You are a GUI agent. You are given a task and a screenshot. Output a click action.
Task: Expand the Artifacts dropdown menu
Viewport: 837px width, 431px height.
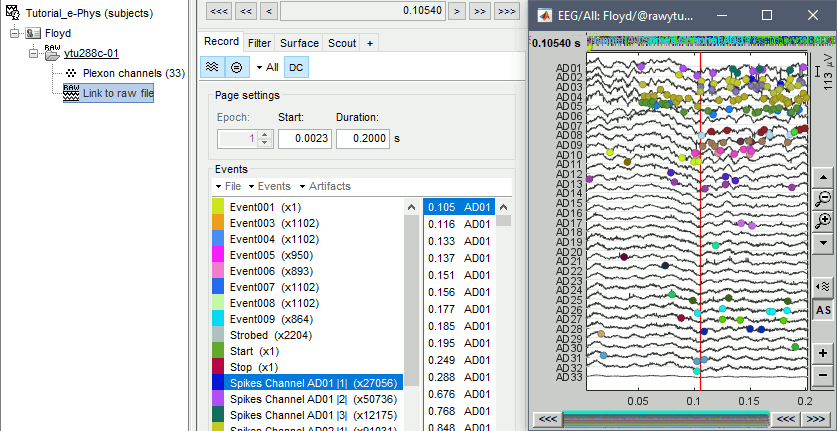[326, 186]
